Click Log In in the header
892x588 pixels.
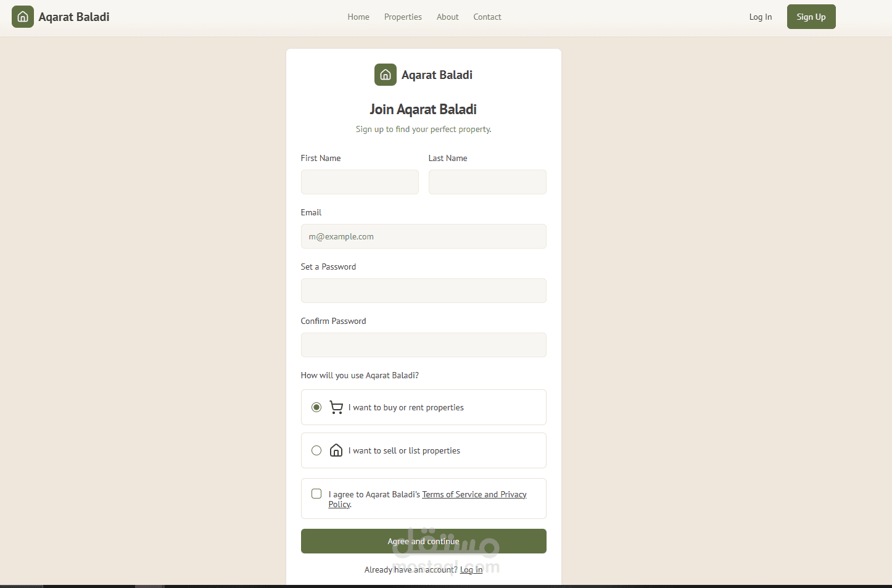click(761, 17)
